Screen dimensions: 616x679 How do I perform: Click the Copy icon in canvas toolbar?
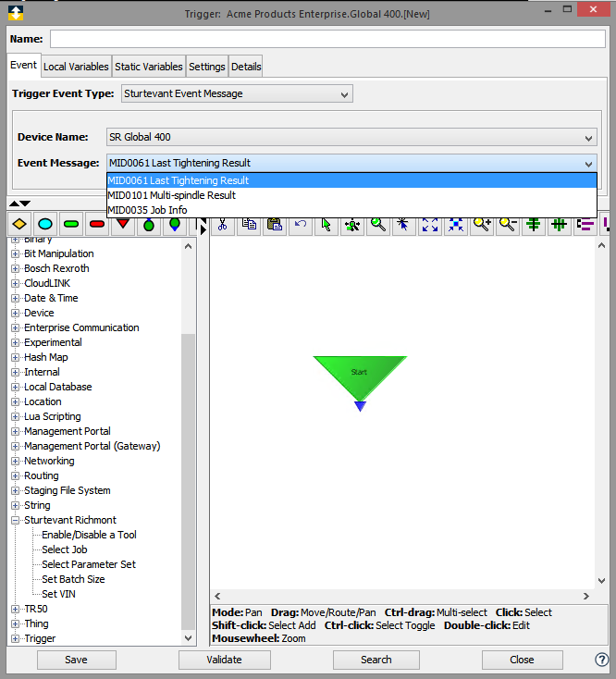(x=249, y=224)
